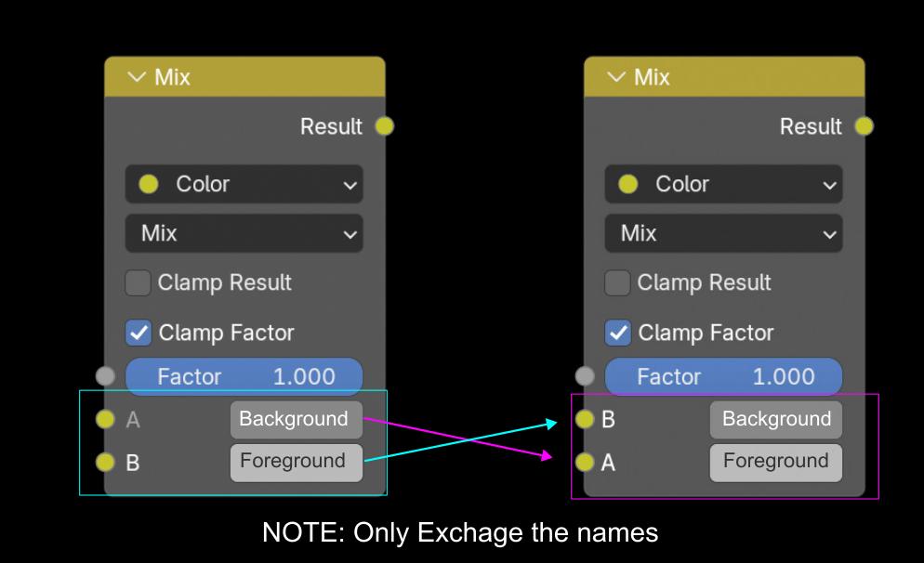Open Background color swatch on left node
Screen dimensions: 924x563
click(297, 419)
